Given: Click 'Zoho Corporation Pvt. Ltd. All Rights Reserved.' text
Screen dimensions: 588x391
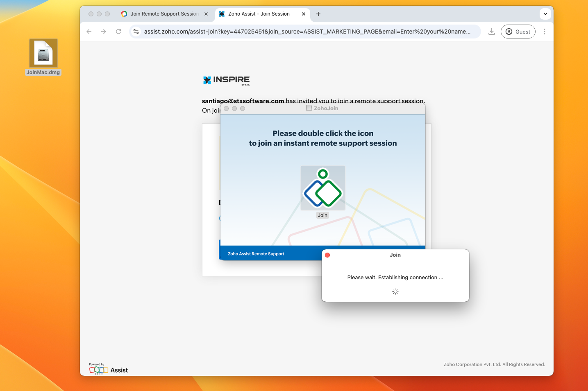Looking at the screenshot, I should click(x=494, y=364).
